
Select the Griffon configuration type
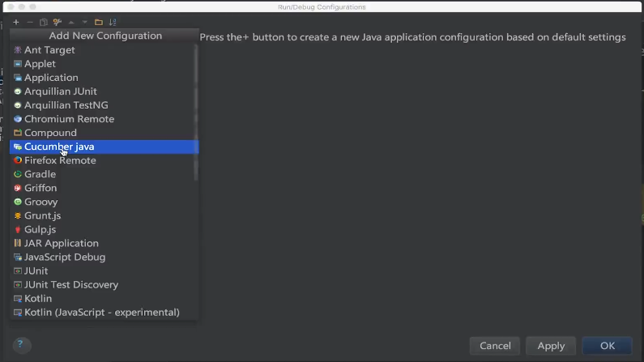(x=104, y=188)
